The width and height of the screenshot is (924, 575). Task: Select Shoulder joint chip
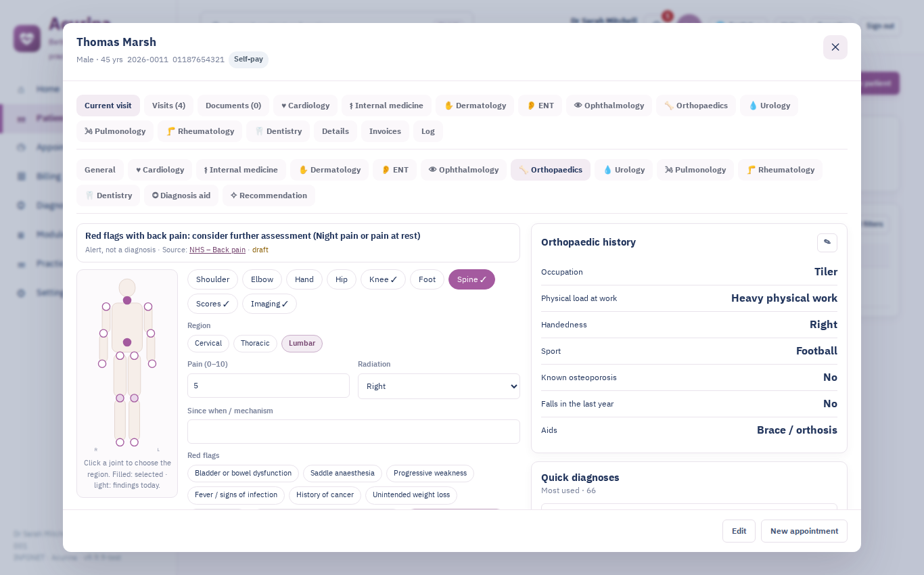213,279
